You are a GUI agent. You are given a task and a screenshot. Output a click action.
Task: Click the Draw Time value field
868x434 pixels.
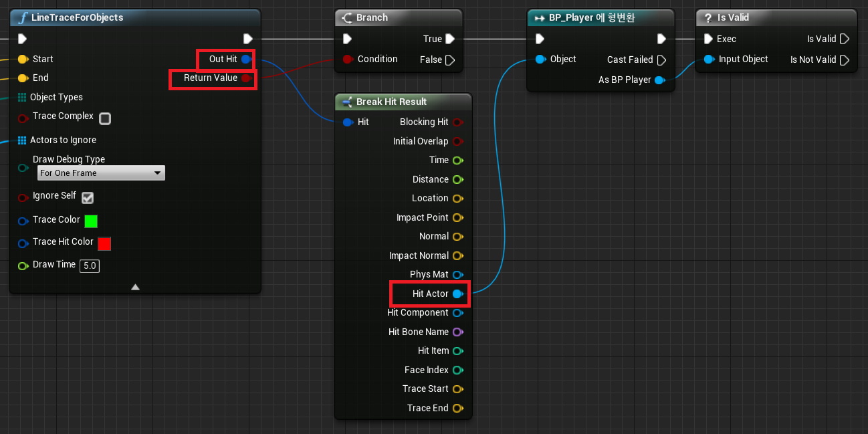[x=90, y=266]
